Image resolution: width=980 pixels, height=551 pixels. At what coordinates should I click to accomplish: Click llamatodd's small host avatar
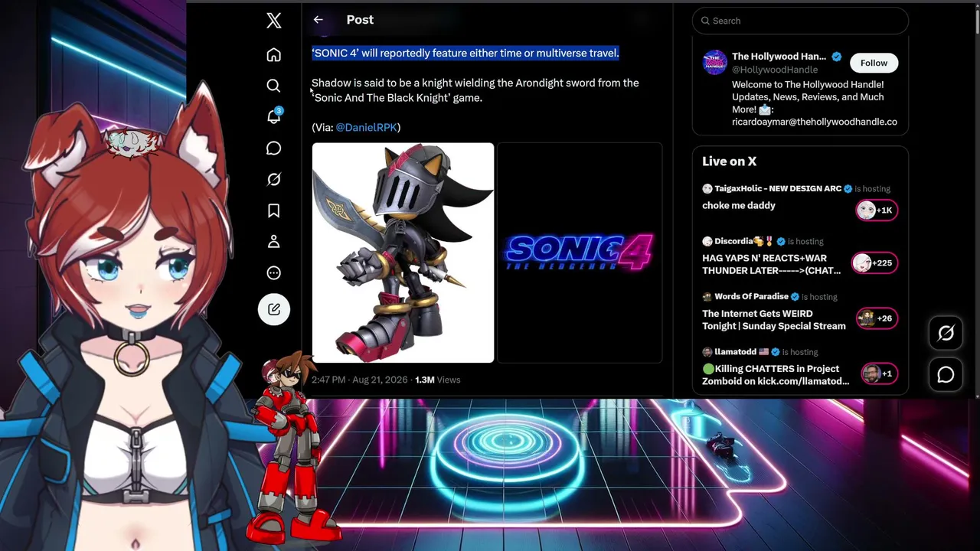(707, 352)
